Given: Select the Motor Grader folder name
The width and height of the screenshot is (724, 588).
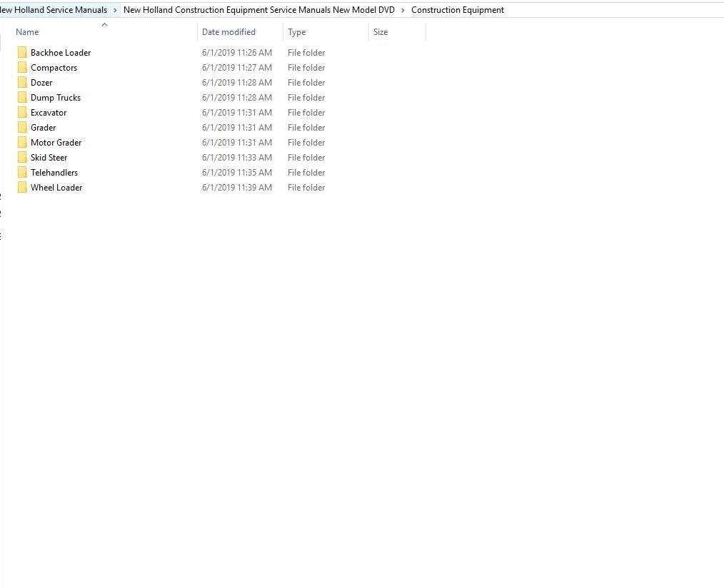Looking at the screenshot, I should pyautogui.click(x=56, y=143).
